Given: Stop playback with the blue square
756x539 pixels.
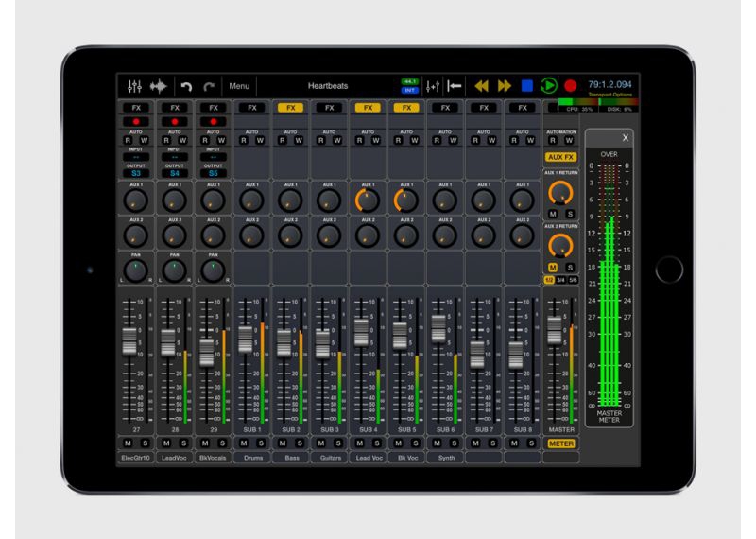Looking at the screenshot, I should coord(527,86).
